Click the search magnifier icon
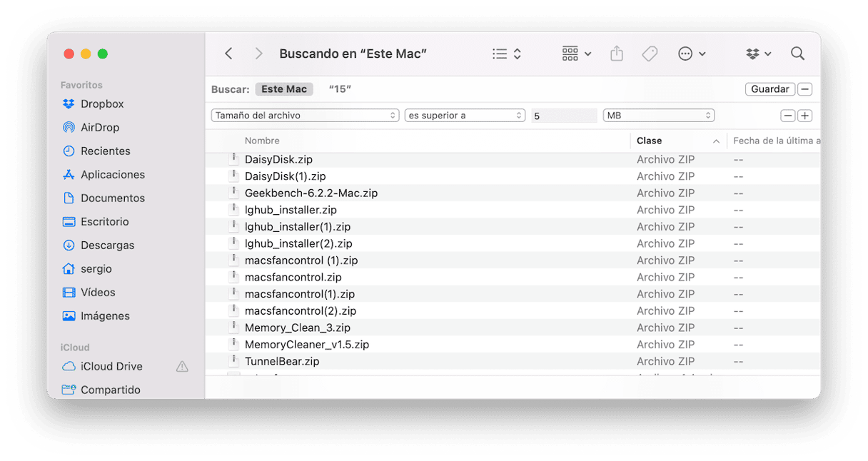This screenshot has width=868, height=461. coord(797,54)
